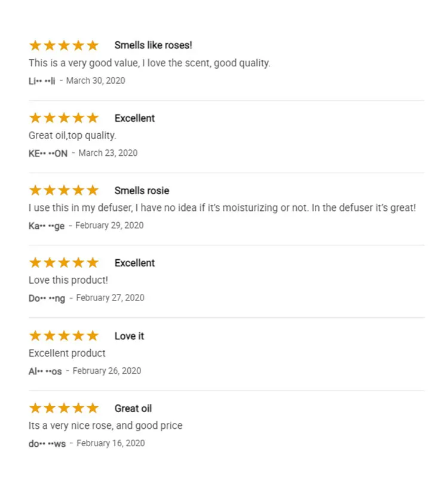Click the last star beside "Great oil"
This screenshot has width=448, height=488.
93,409
